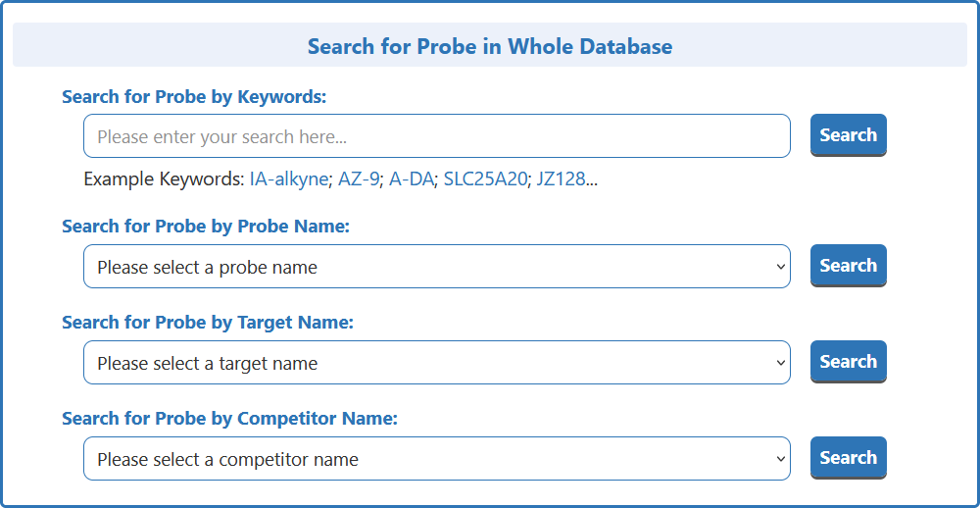The image size is (980, 508).
Task: Click the 'Search for Probe by Target Name' label
Action: pos(208,323)
